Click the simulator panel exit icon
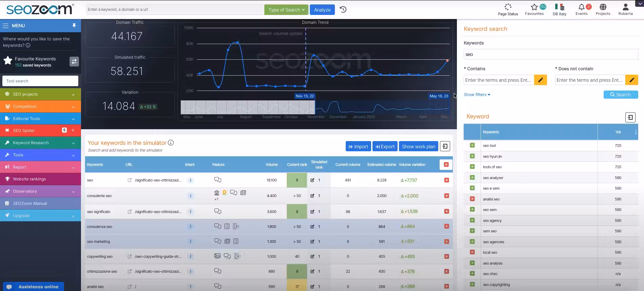Viewport: 644px width, 291px height. [445, 146]
